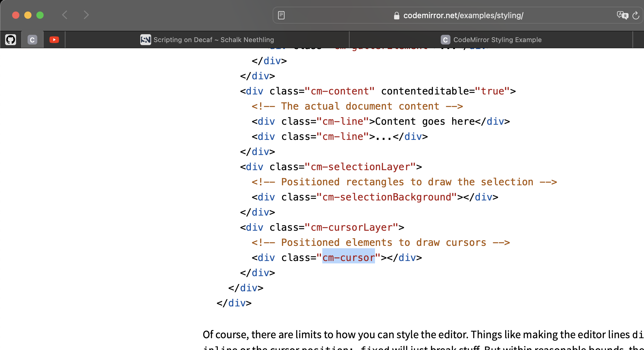Go forward to the next page
The width and height of the screenshot is (644, 350).
(x=86, y=15)
